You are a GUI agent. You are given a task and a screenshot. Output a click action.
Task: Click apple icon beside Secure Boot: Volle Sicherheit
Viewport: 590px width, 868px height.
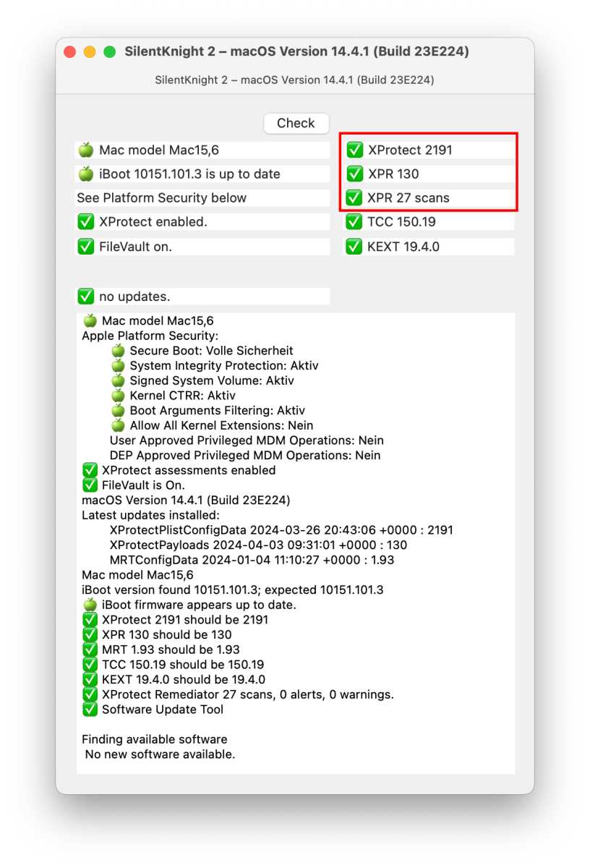coord(118,351)
